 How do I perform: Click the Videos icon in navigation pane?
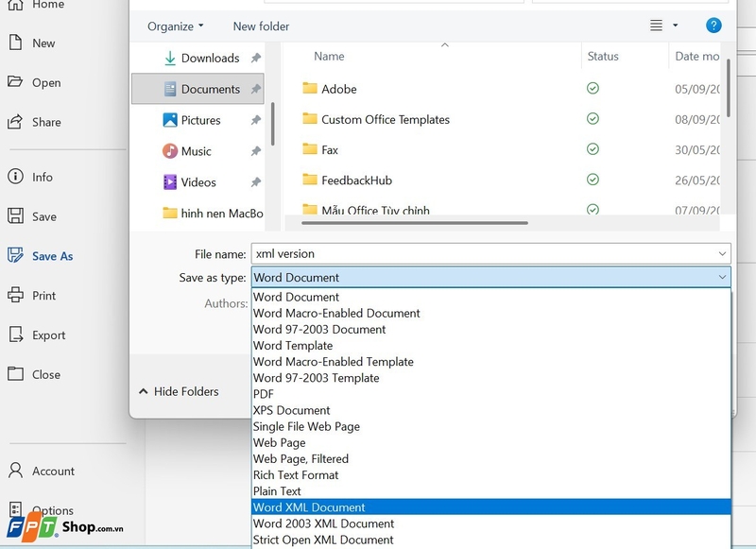[x=170, y=181]
